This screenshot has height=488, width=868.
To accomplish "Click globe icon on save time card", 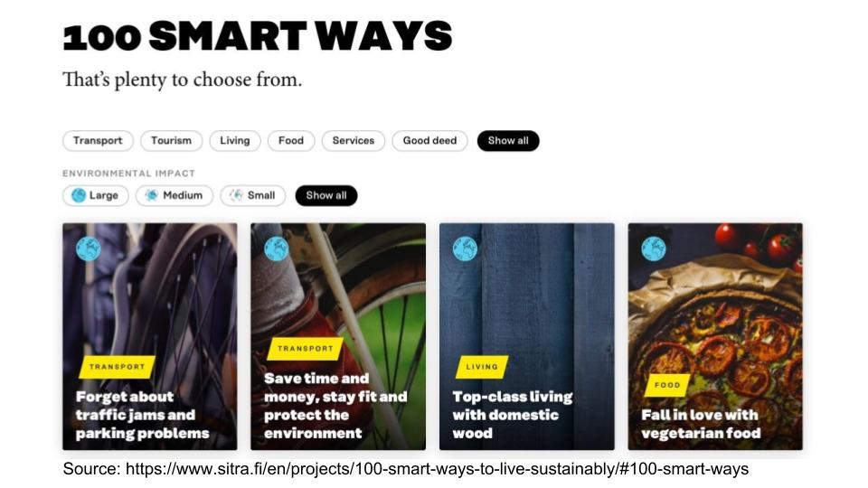I will pos(277,249).
